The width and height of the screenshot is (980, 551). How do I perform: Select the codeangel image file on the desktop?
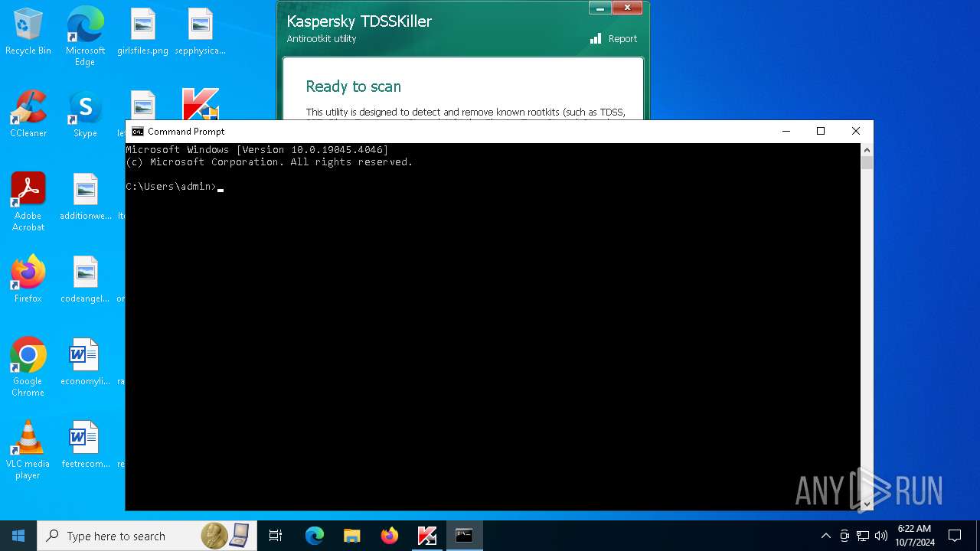coord(85,279)
